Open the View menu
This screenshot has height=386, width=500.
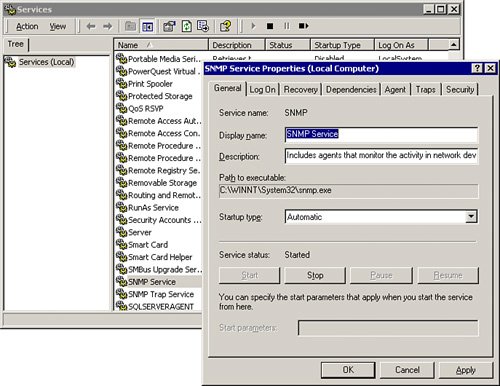pyautogui.click(x=58, y=26)
